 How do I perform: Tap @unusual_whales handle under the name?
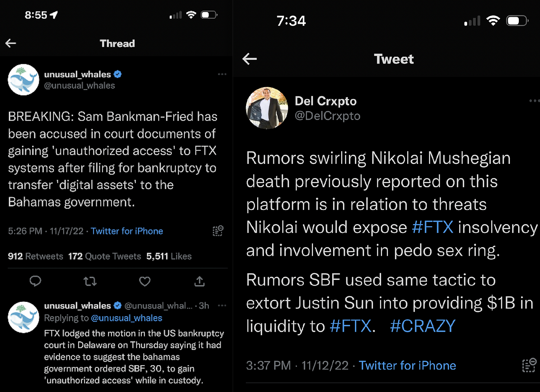click(80, 85)
